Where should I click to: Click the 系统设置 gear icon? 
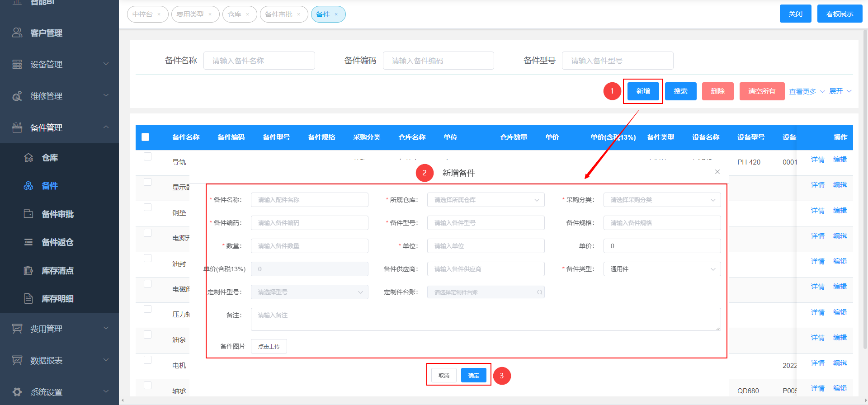tap(17, 392)
